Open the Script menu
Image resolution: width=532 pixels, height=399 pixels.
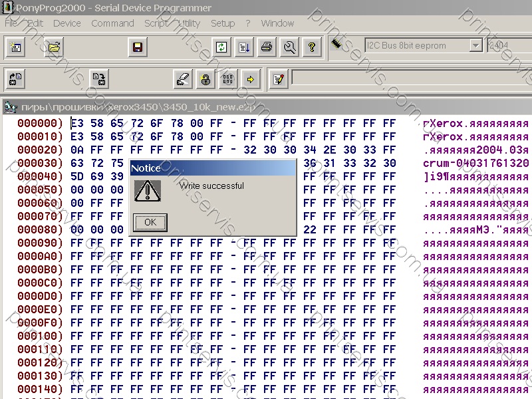click(x=156, y=23)
